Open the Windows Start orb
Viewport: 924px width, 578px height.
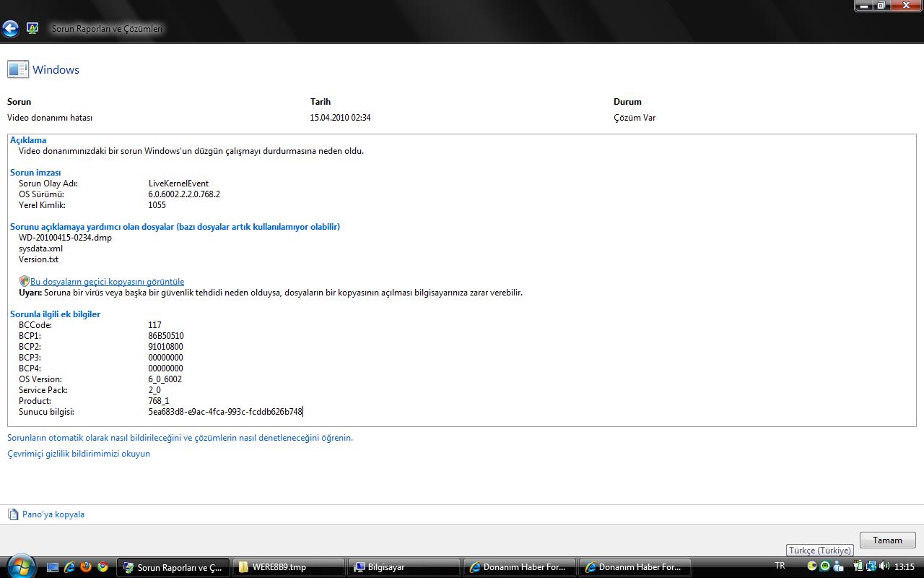(x=19, y=566)
